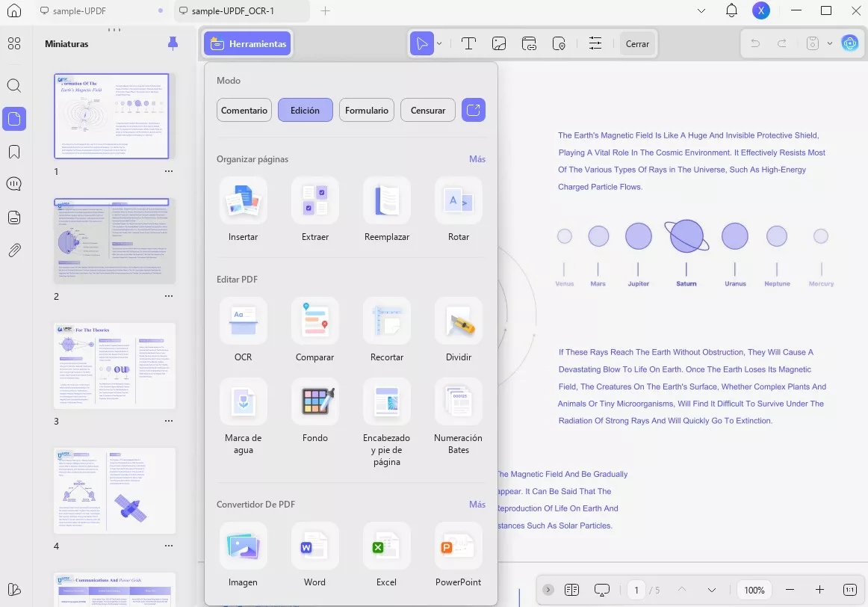Open the sliders settings icon in toolbar
This screenshot has height=607, width=868.
(595, 44)
